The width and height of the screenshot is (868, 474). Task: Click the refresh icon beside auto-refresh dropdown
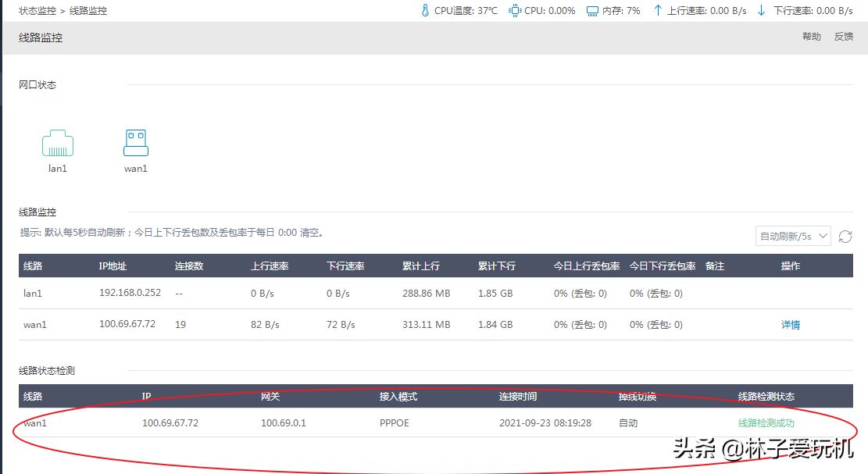click(x=845, y=237)
